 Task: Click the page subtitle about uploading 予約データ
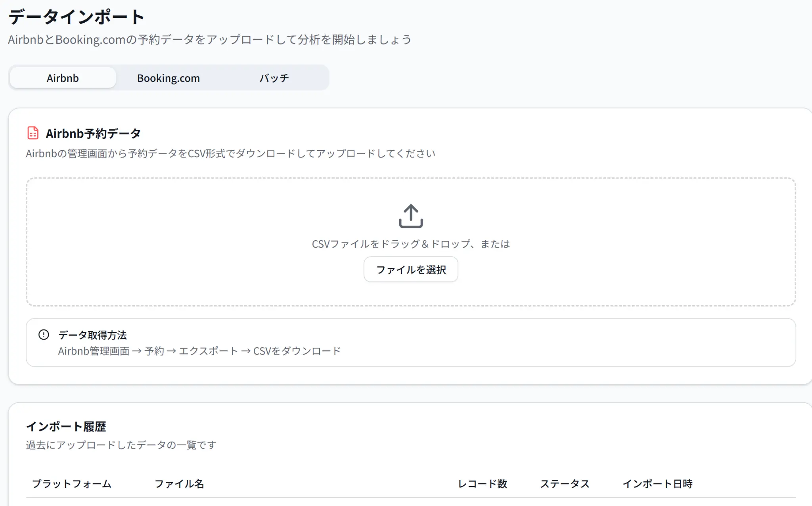(x=210, y=39)
